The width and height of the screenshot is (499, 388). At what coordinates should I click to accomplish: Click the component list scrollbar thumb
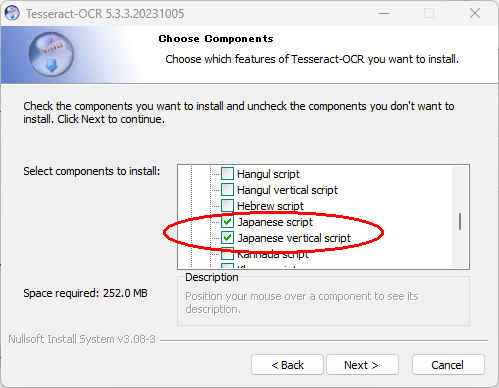[x=460, y=222]
